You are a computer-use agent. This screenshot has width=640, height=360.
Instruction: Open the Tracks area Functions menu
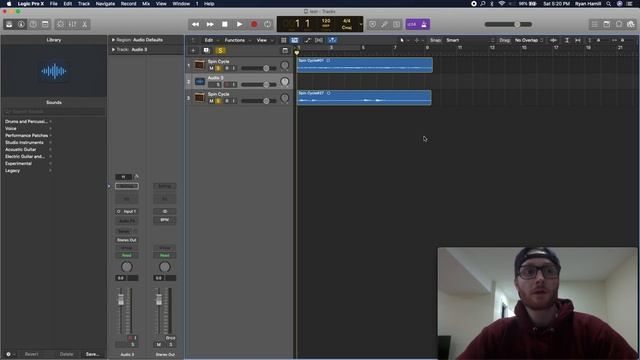point(237,40)
